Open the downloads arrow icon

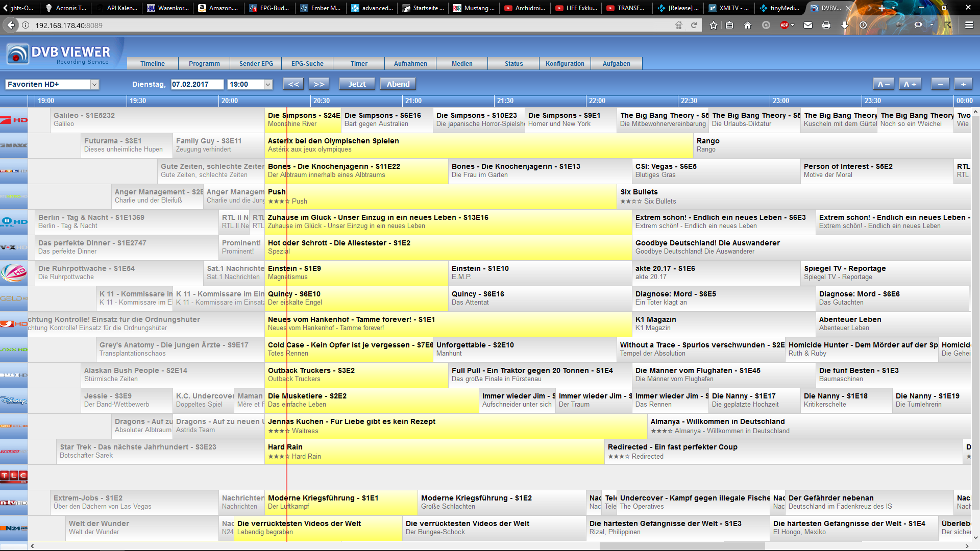coord(845,25)
